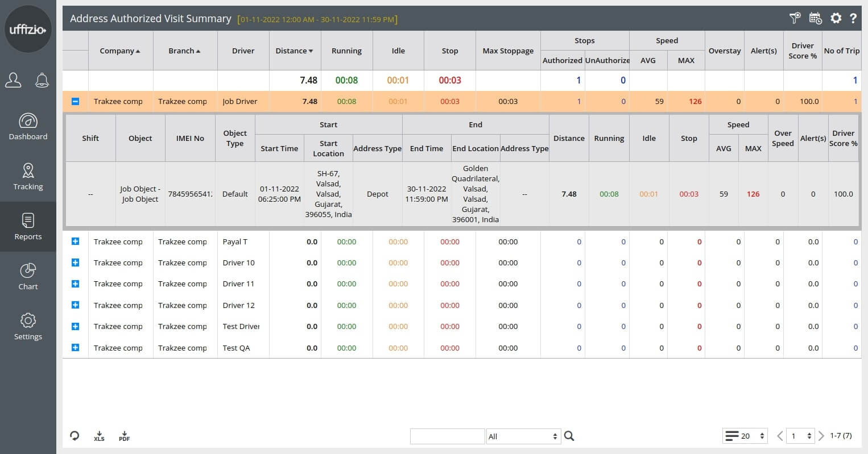Click the search magnifier icon
This screenshot has height=454, width=868.
[x=569, y=436]
